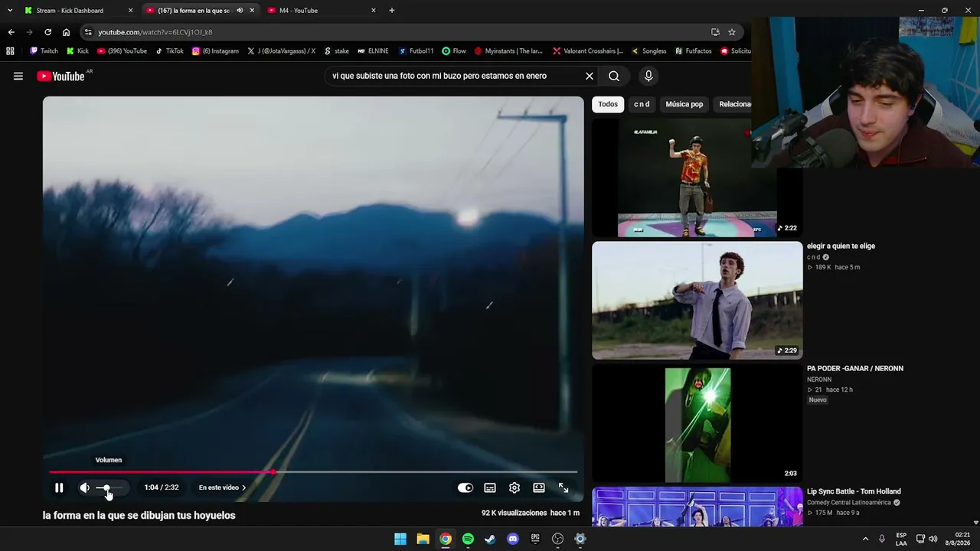This screenshot has height=551, width=980.
Task: Open the stake bookmark
Action: [x=337, y=51]
